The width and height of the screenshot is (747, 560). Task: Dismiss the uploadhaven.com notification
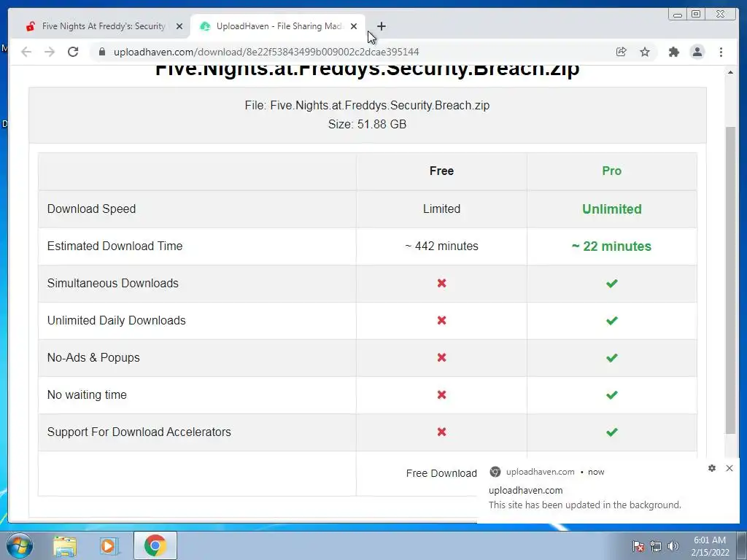[729, 468]
